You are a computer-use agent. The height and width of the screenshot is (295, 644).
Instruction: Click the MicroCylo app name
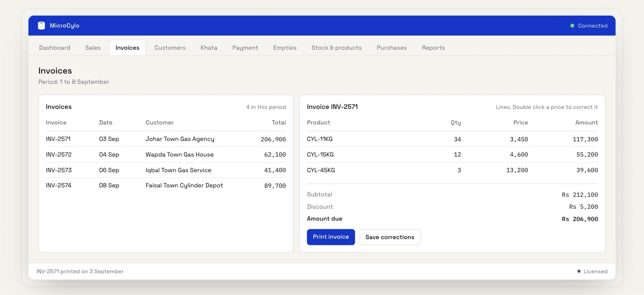pos(64,25)
